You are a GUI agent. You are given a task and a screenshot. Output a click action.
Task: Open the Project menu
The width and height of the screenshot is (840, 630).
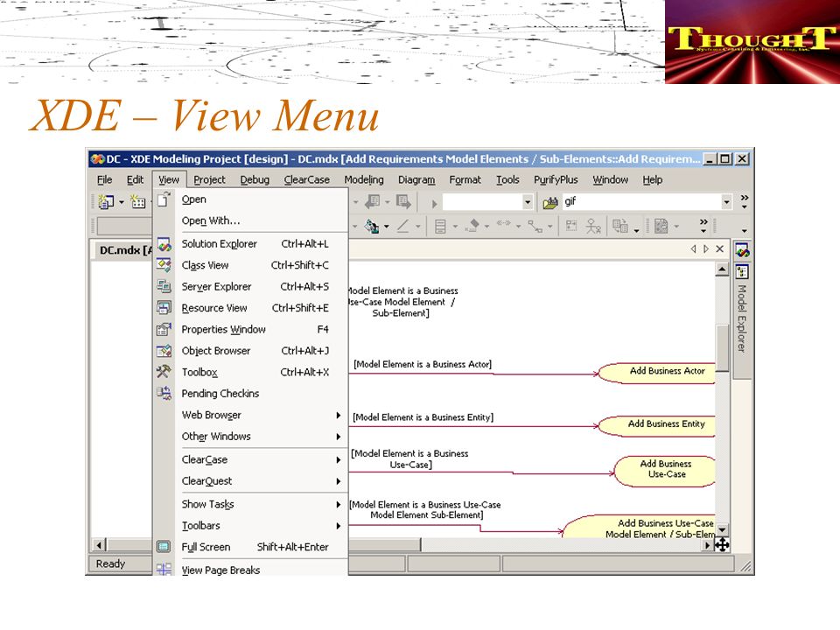tap(209, 179)
